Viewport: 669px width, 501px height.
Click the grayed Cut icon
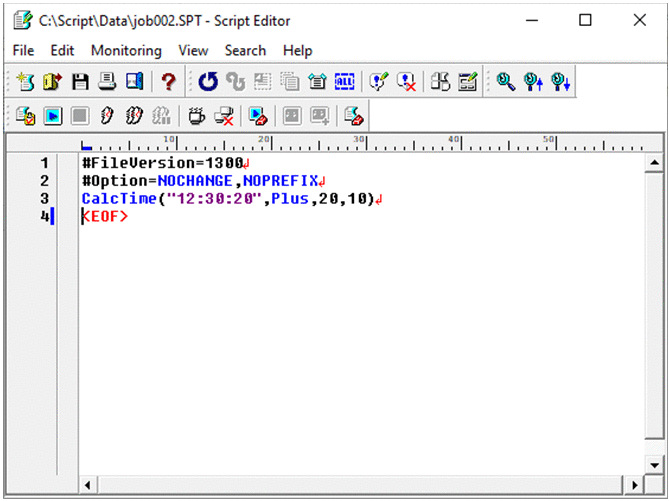tap(262, 81)
